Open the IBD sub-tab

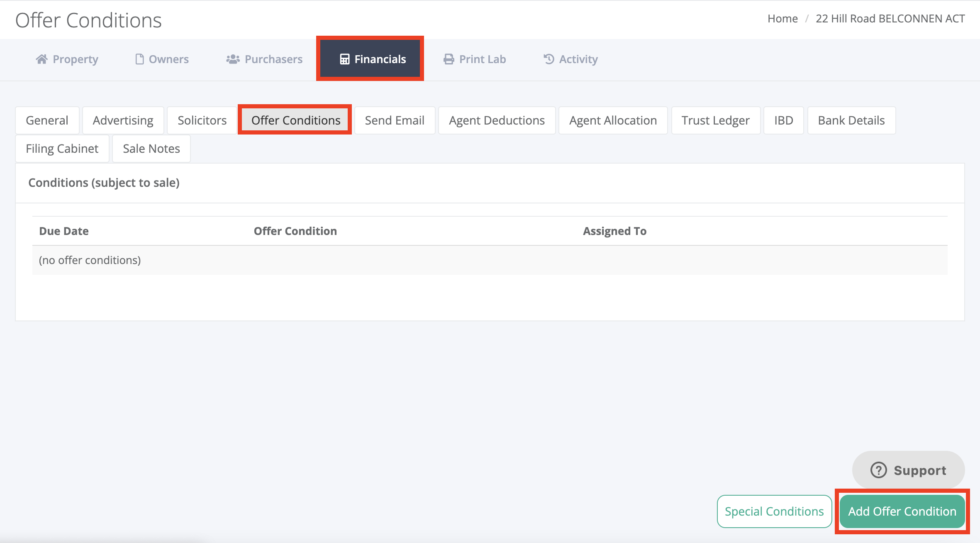(x=783, y=120)
